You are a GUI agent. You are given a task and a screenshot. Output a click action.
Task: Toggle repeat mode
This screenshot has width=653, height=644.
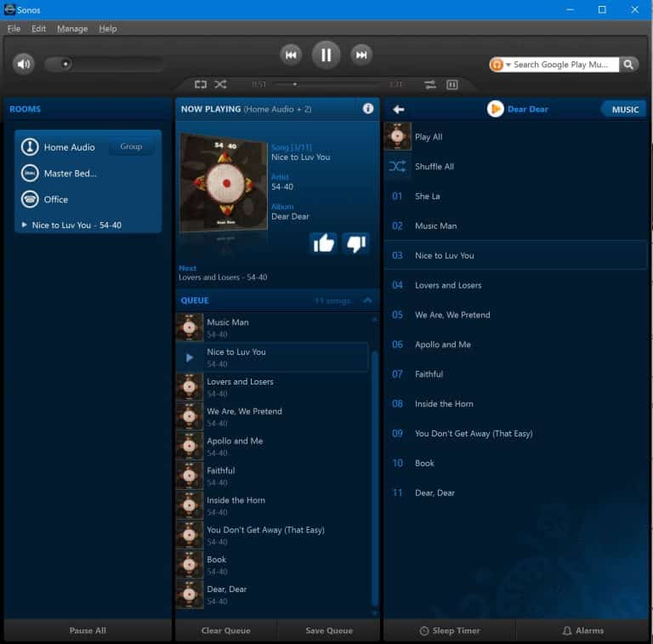point(201,84)
